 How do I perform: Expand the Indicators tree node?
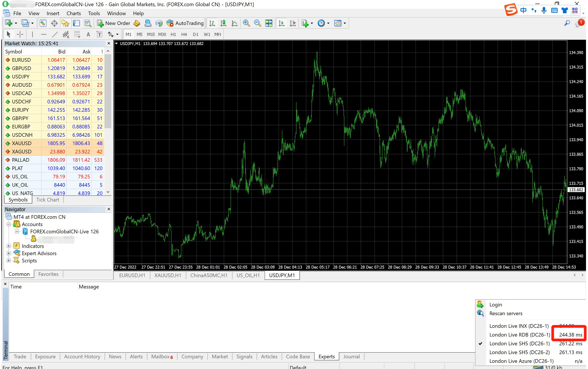point(8,246)
